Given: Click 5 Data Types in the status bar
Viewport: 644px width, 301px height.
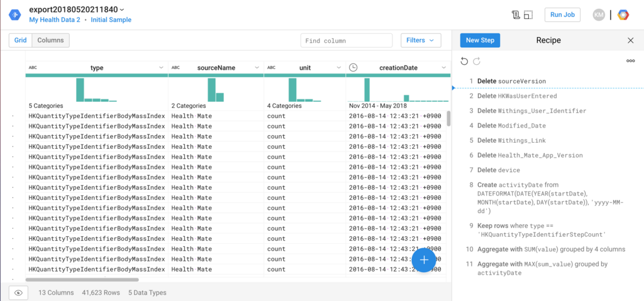Looking at the screenshot, I should point(147,293).
